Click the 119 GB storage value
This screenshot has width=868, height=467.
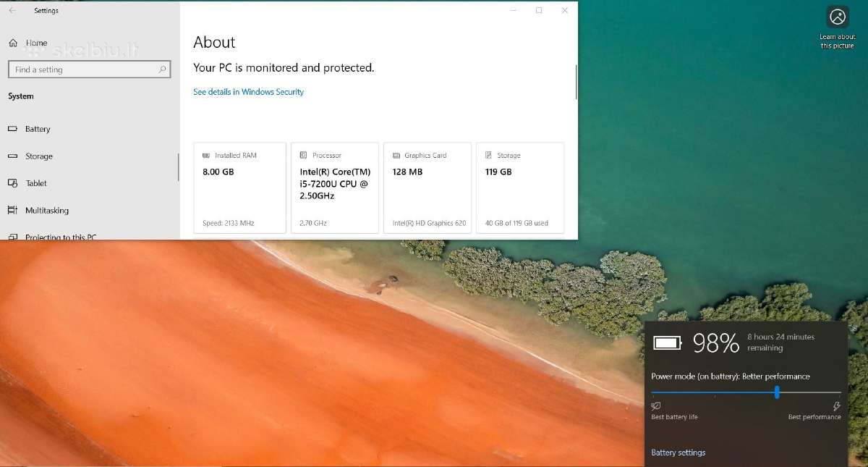pos(498,172)
